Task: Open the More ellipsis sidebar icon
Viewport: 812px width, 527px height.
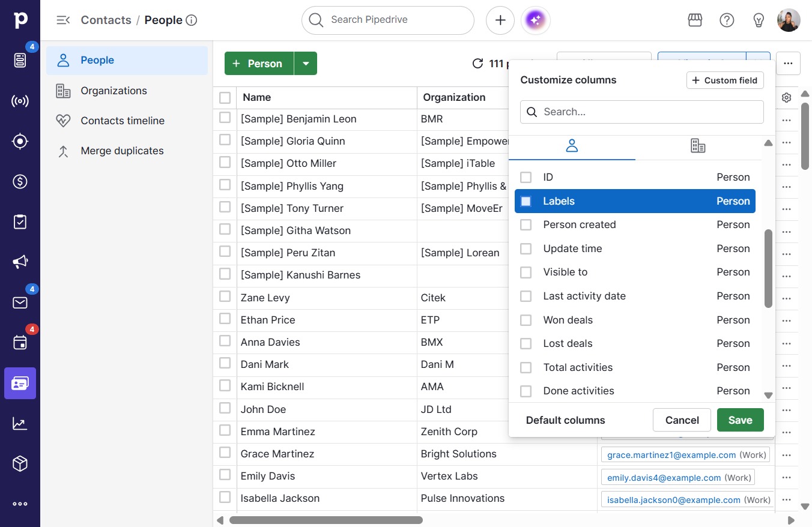Action: point(20,504)
